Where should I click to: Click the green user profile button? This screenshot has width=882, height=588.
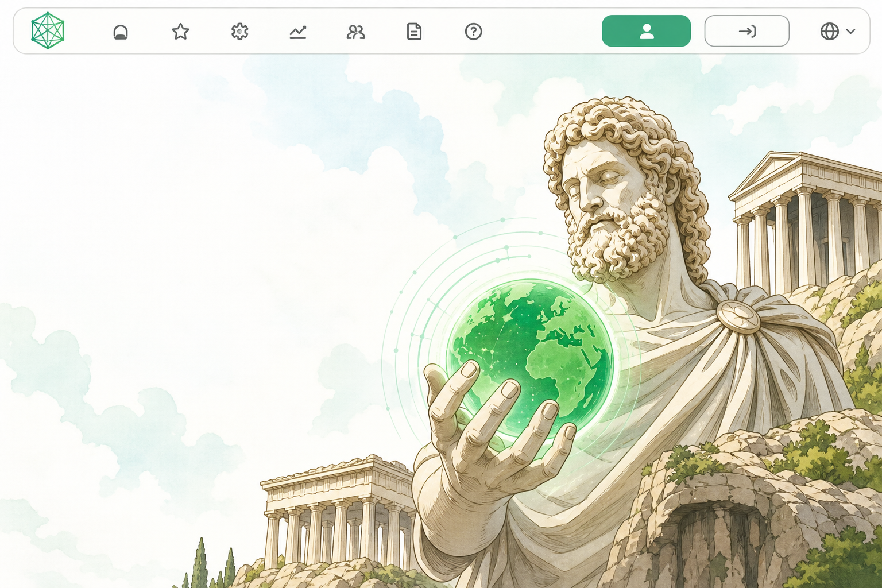pos(646,31)
